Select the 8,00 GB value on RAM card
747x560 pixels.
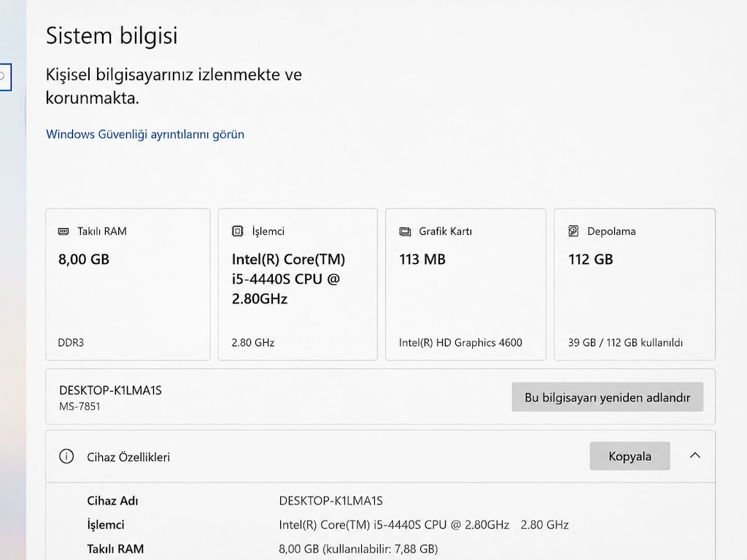84,260
